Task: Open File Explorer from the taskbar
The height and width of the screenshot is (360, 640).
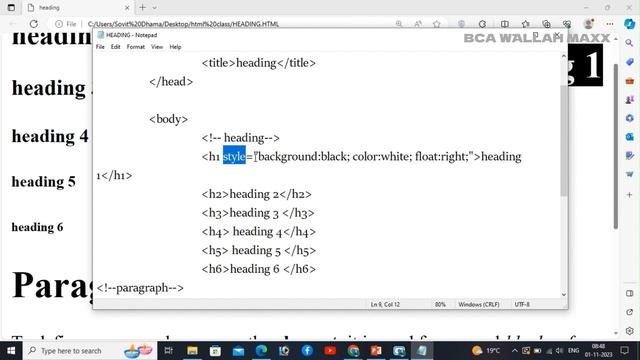Action: [192, 351]
